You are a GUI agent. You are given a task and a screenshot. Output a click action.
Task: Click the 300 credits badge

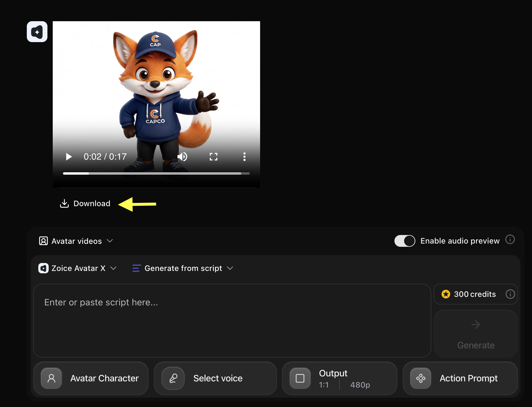[x=475, y=294]
